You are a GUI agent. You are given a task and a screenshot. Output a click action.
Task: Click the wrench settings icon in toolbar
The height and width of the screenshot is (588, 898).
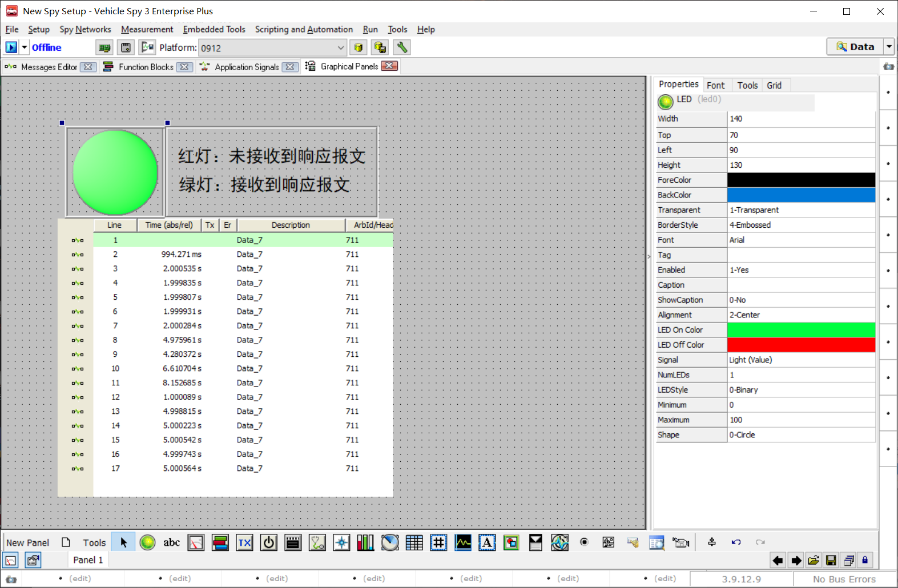(402, 47)
